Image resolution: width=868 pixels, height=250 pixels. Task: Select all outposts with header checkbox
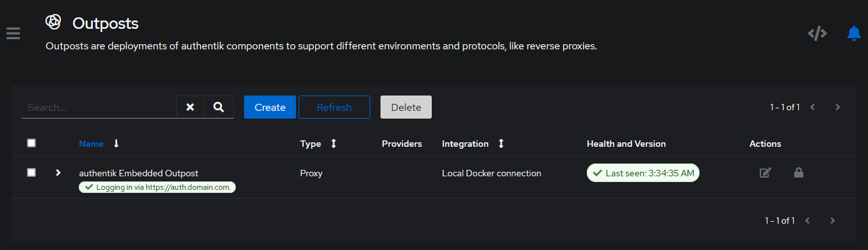click(x=31, y=143)
